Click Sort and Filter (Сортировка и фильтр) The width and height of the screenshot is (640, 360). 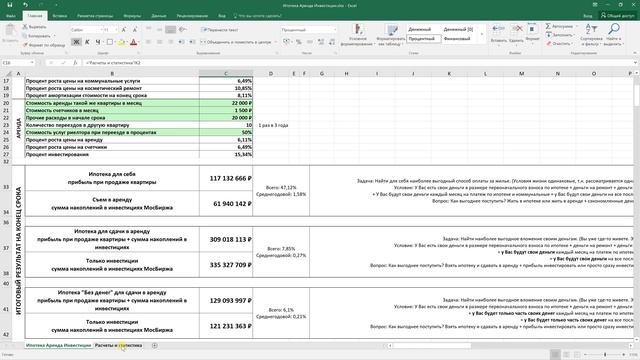point(591,34)
